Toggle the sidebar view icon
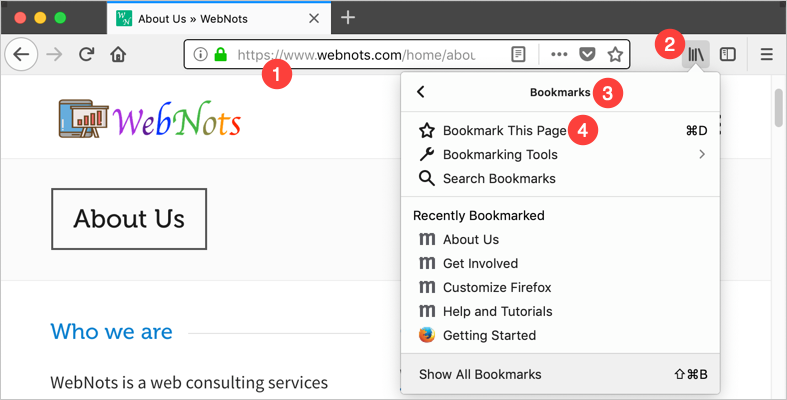787x400 pixels. (x=728, y=54)
